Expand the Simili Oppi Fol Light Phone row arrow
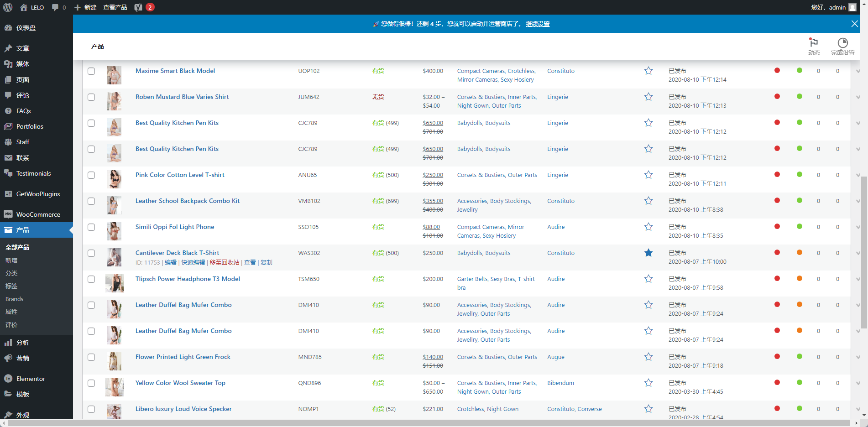Screen dimensions: 868x427 (858, 227)
